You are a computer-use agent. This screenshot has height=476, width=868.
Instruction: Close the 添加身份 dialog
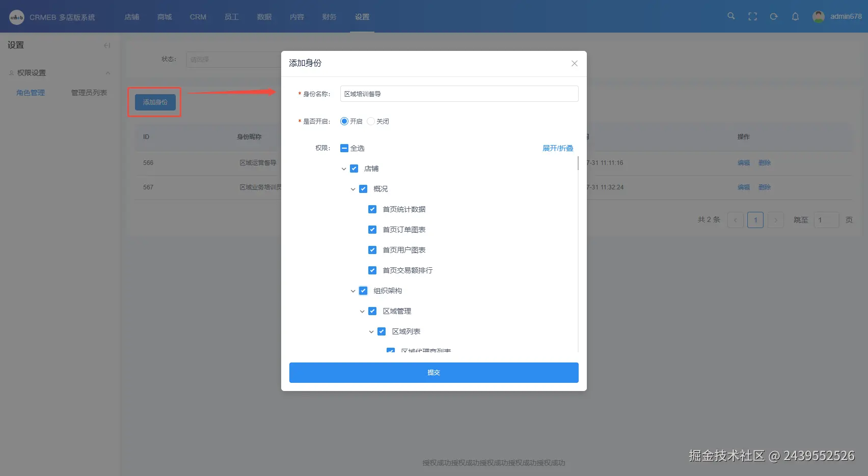(574, 64)
